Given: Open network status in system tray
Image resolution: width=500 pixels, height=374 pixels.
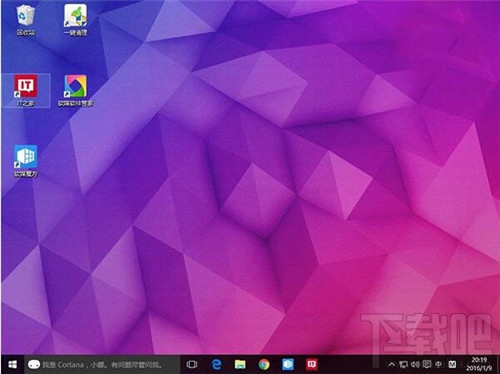Looking at the screenshot, I should 404,364.
